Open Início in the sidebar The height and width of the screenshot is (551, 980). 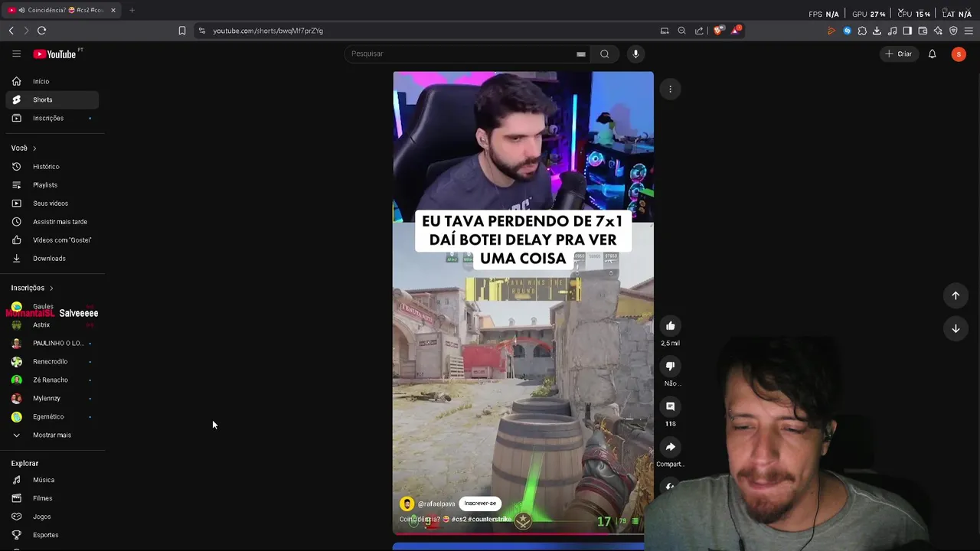52,81
